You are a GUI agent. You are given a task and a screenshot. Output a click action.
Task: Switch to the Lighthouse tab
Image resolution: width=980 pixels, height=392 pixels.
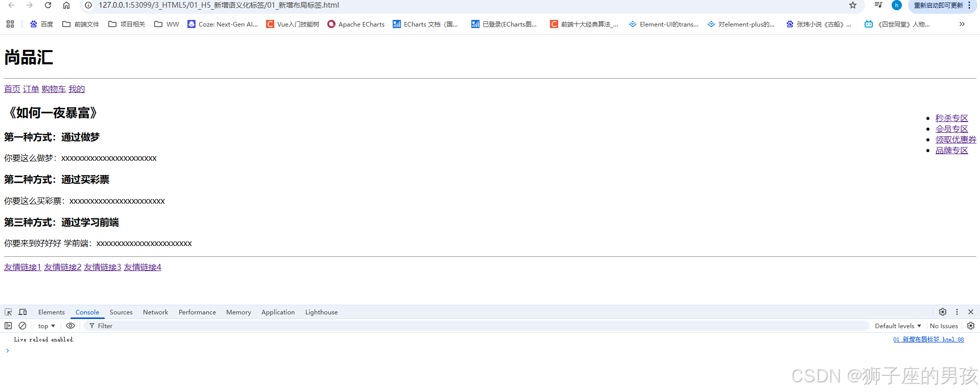[321, 312]
